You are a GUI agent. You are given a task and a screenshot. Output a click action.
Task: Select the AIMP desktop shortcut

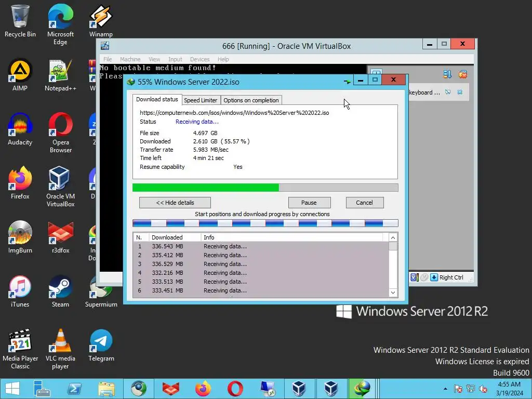[x=20, y=75]
